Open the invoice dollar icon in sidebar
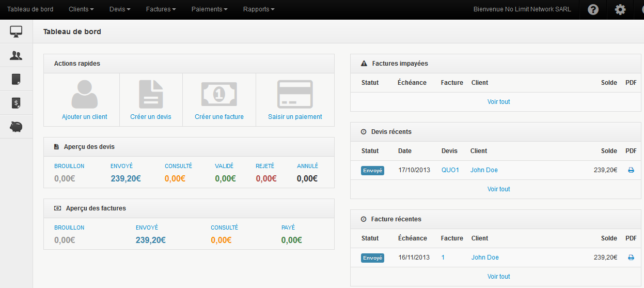This screenshot has height=288, width=644. 16,103
